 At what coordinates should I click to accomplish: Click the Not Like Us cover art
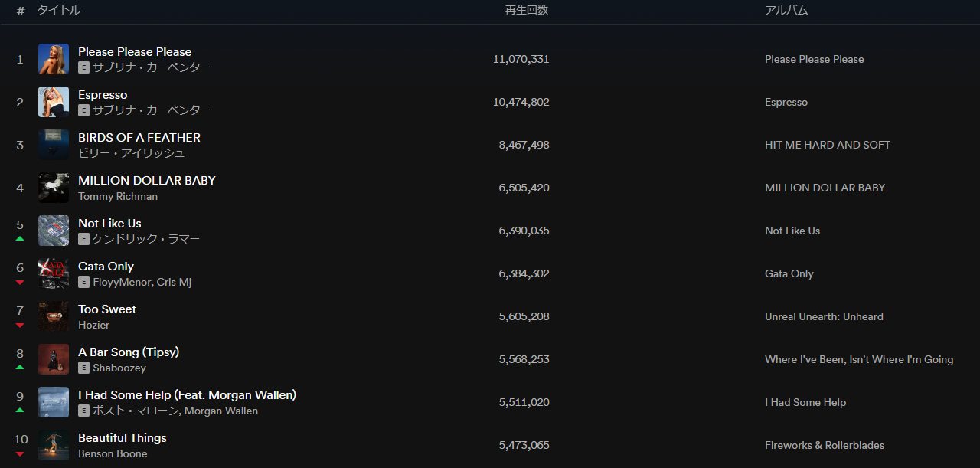pyautogui.click(x=54, y=231)
